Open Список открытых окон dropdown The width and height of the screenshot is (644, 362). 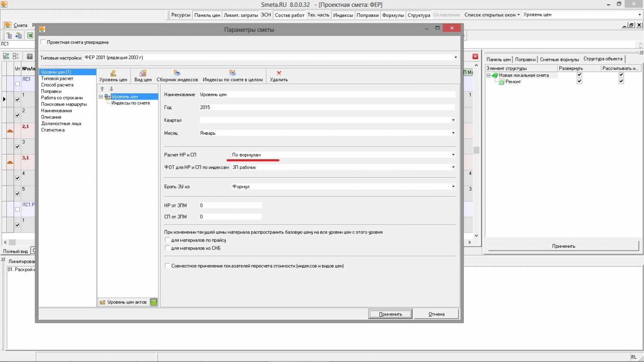pos(492,15)
